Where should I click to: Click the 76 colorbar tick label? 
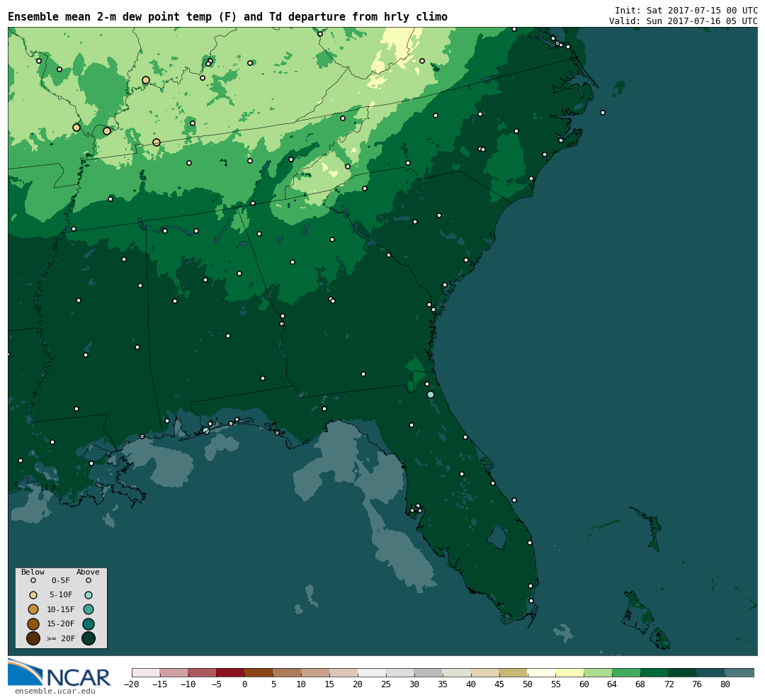697,684
